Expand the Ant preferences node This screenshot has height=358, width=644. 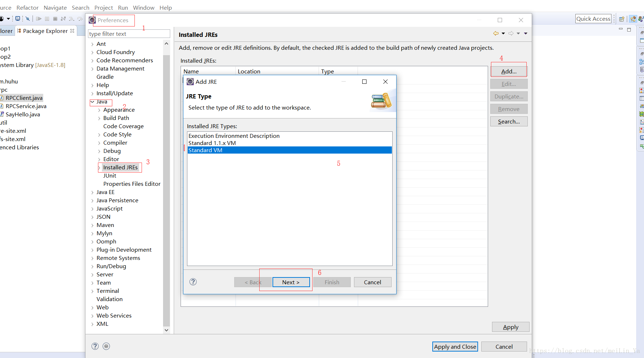(x=92, y=44)
